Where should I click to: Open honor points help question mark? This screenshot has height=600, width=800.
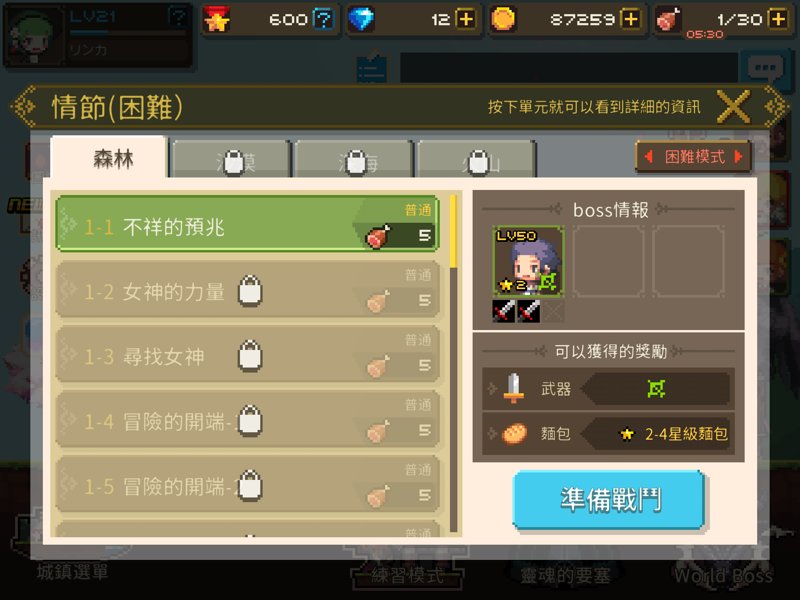coord(323,20)
